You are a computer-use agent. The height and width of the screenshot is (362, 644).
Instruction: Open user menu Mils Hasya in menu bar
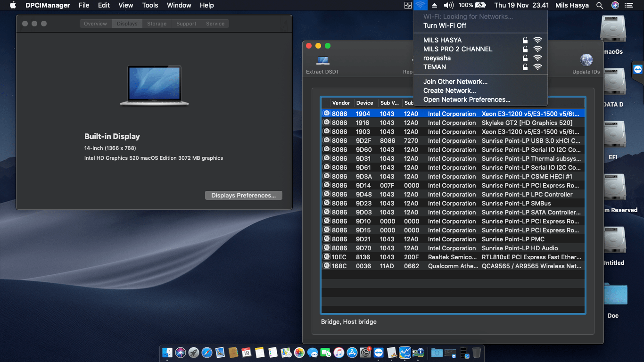click(x=571, y=5)
